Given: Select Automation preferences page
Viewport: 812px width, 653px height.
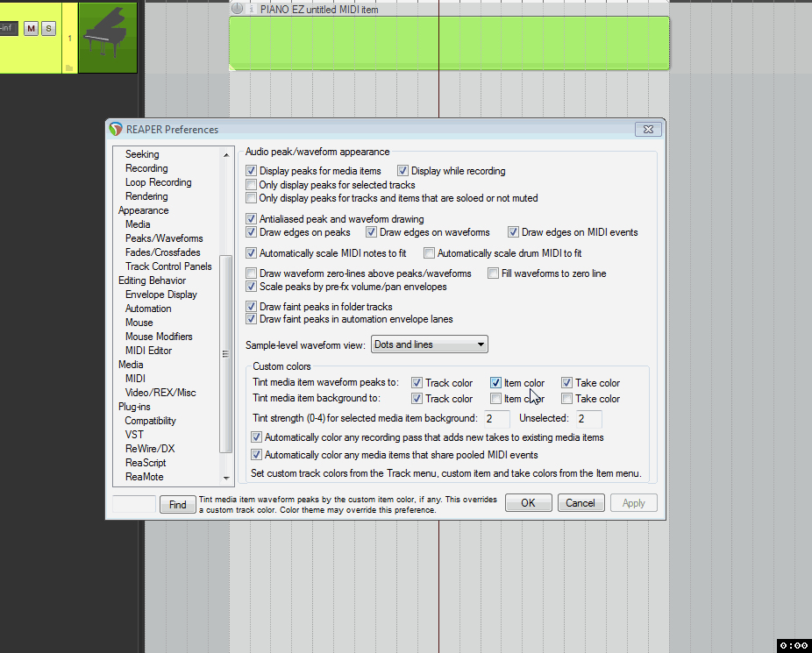Looking at the screenshot, I should point(148,309).
